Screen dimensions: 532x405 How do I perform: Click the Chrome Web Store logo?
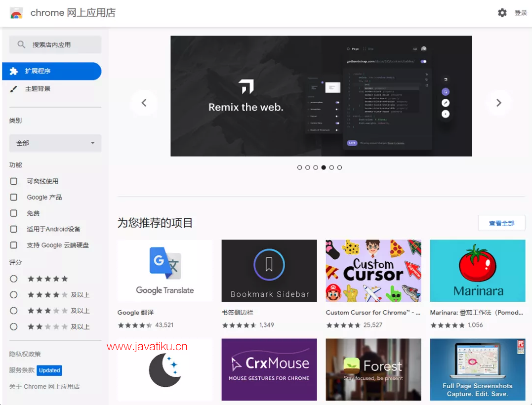click(x=16, y=13)
